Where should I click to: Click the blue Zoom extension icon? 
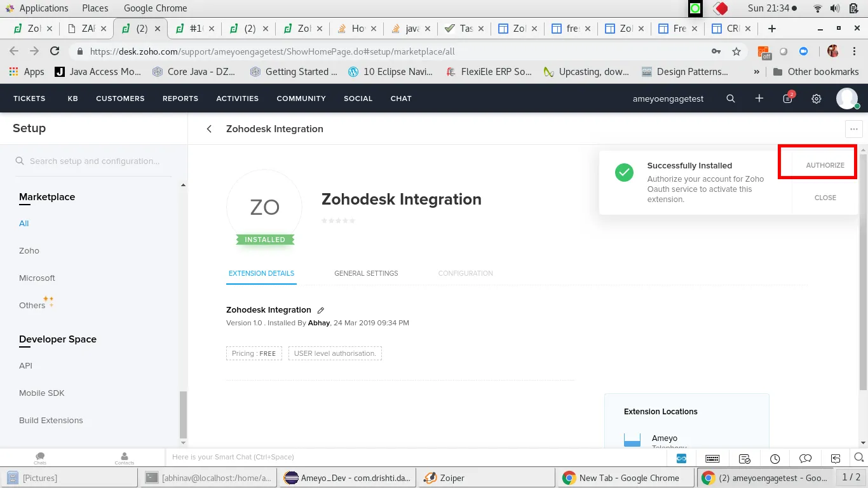(803, 51)
